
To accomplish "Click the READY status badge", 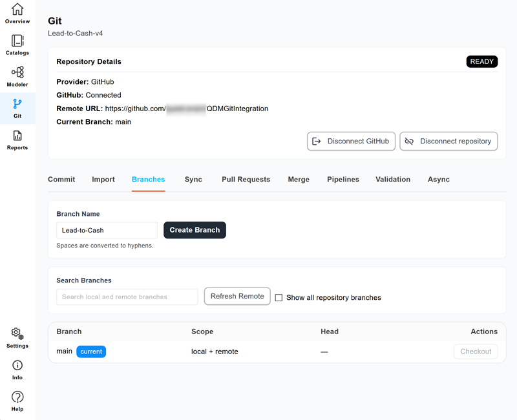I will 481,61.
